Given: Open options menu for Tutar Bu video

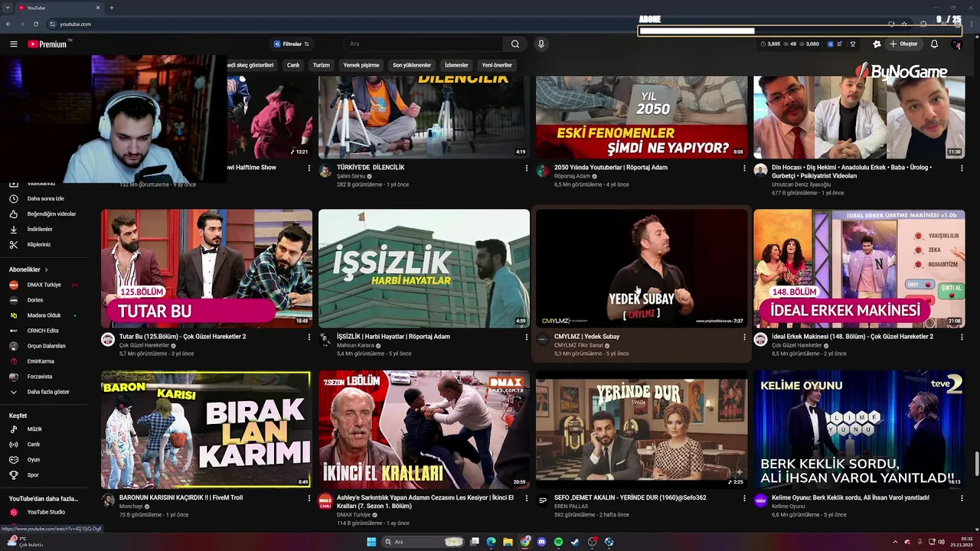Looking at the screenshot, I should (x=309, y=337).
